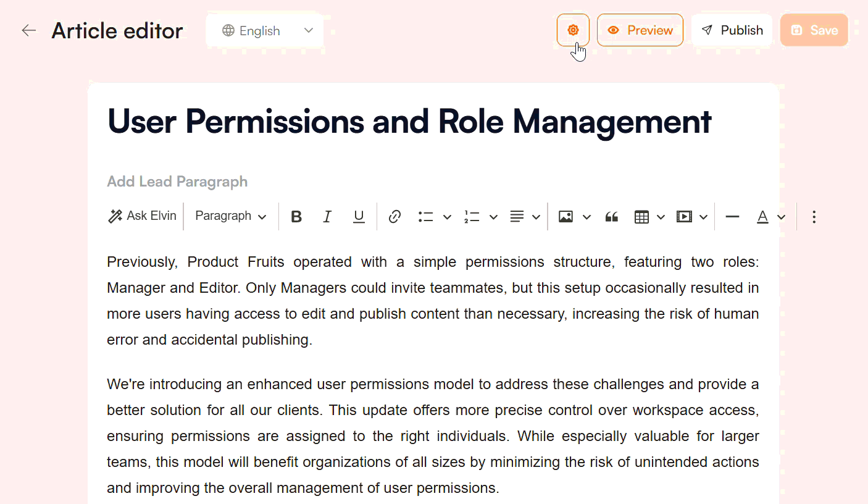Screen dimensions: 868x504
Task: Expand the image insert options arrow
Action: 586,217
